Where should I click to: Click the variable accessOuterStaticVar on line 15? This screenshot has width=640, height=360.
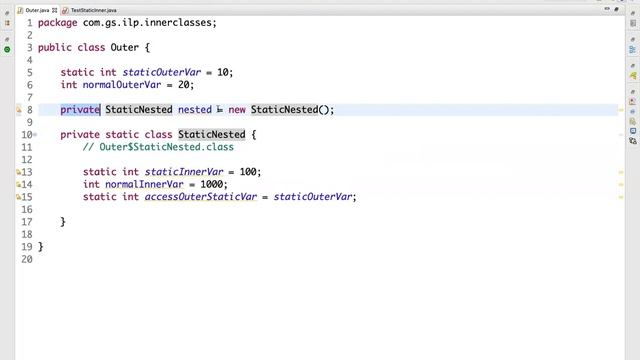click(x=200, y=197)
